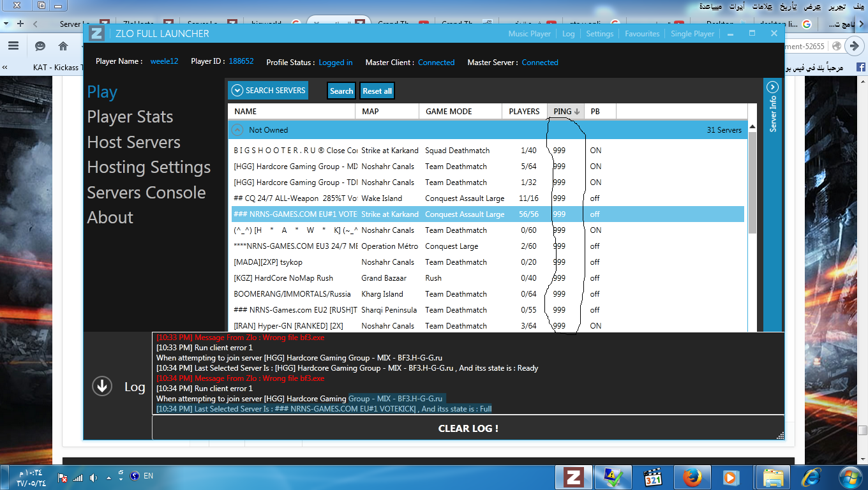Collapse the Not Owned server group

click(237, 130)
